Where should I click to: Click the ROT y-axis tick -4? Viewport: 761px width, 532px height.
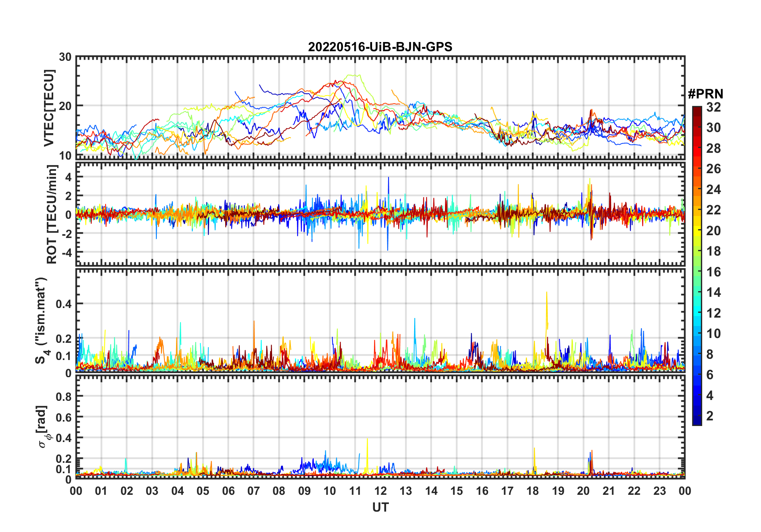(x=66, y=252)
